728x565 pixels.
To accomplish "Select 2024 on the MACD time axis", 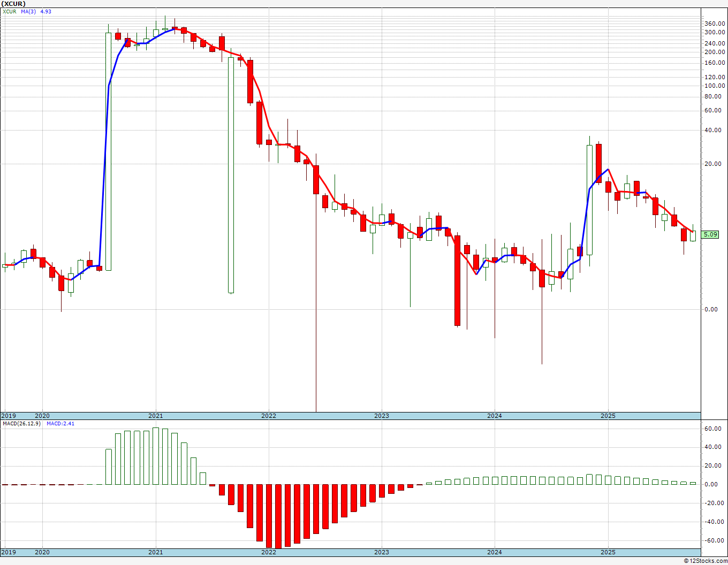I will pos(495,552).
